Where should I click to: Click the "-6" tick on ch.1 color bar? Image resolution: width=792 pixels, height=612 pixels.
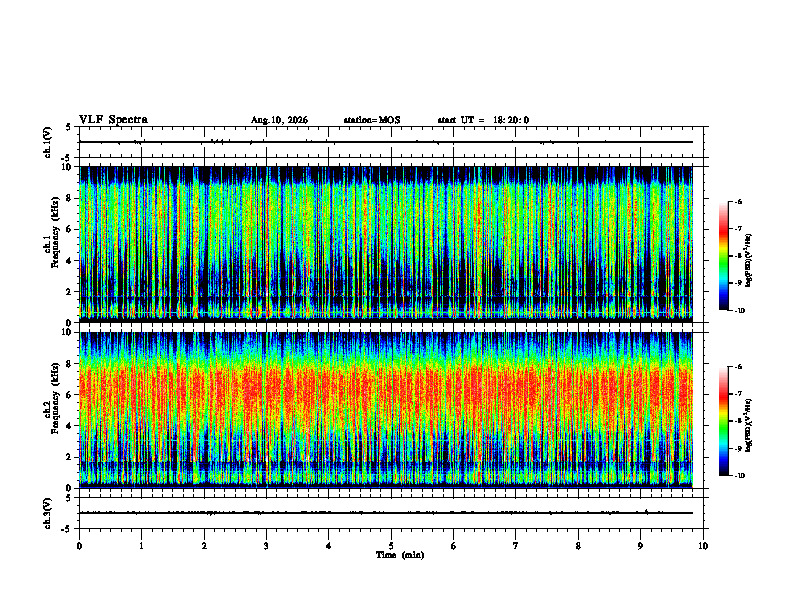click(x=739, y=201)
